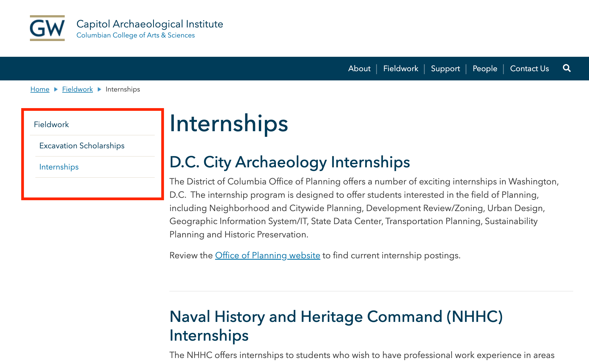
Task: Open the Support menu item
Action: (445, 68)
